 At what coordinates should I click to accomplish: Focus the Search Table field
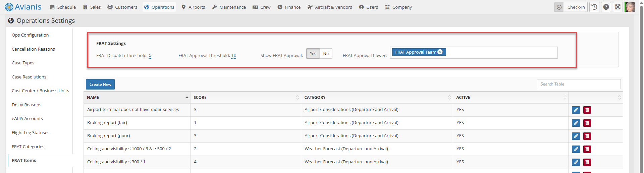[579, 84]
